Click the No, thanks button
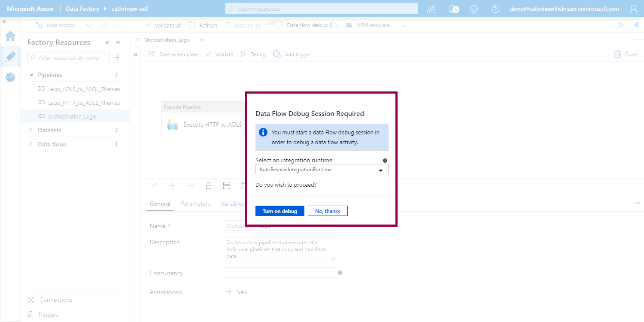 coord(328,211)
